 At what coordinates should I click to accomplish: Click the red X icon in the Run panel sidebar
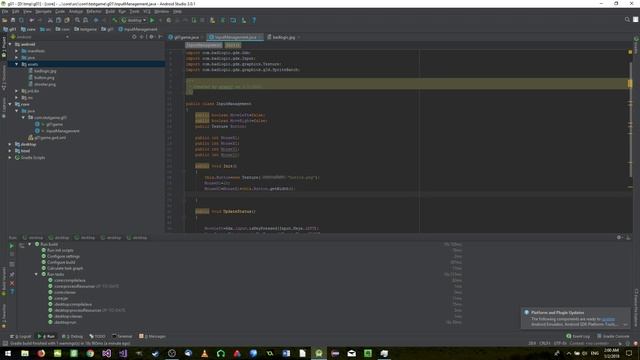tap(12, 283)
